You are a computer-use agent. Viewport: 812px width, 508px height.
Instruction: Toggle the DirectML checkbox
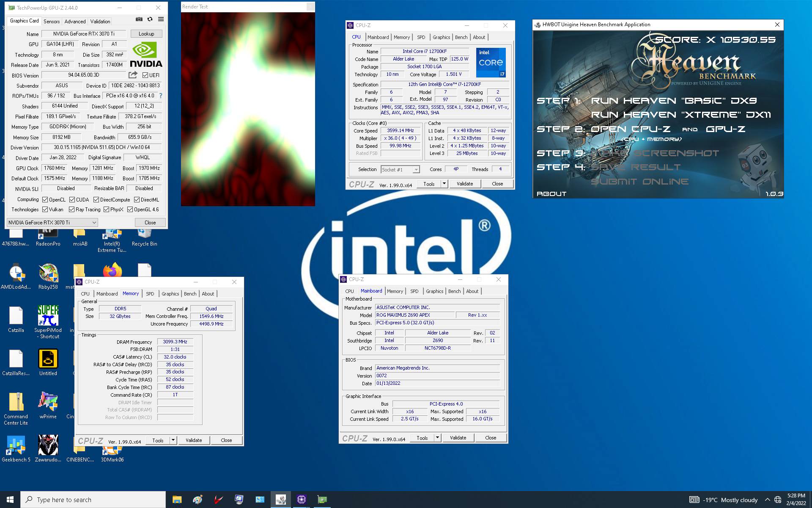pyautogui.click(x=137, y=199)
